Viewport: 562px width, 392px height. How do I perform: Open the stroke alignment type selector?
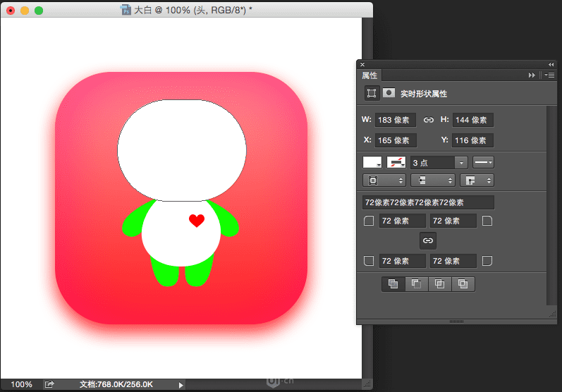[384, 180]
